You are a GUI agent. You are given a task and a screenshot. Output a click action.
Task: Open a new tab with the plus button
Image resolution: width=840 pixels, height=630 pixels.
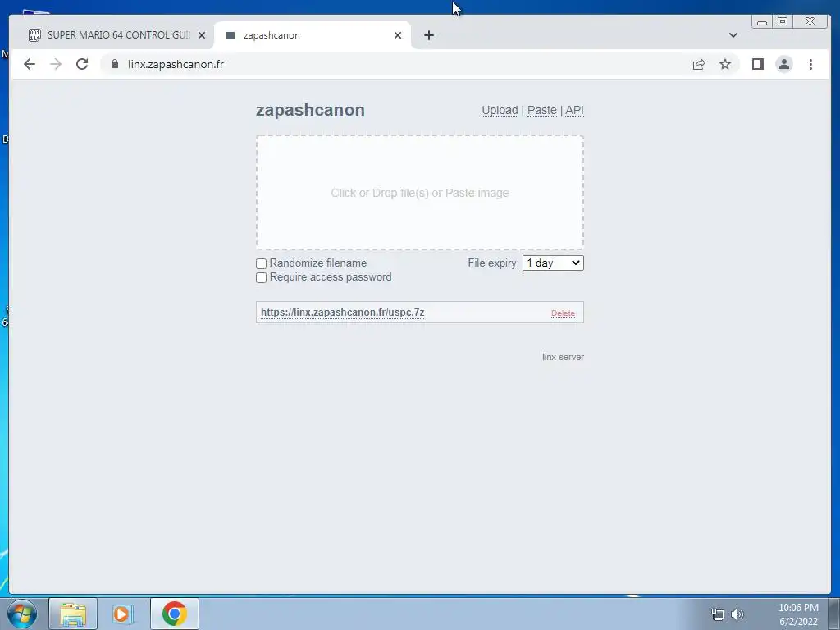(x=428, y=35)
